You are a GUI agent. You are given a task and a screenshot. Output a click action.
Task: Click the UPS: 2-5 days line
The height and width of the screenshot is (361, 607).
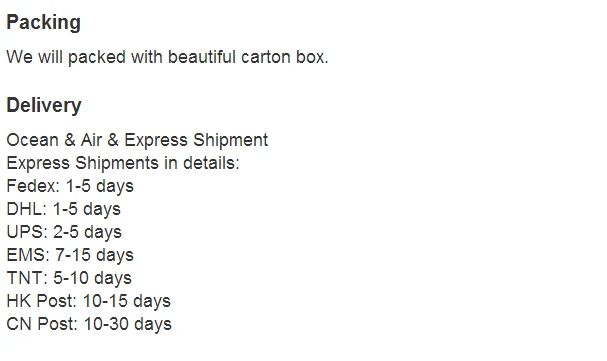pos(64,232)
